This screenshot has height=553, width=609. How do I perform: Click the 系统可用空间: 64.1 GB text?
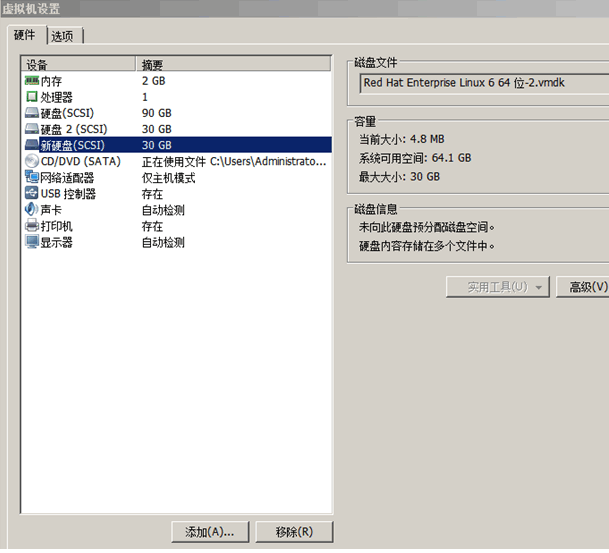coord(415,158)
